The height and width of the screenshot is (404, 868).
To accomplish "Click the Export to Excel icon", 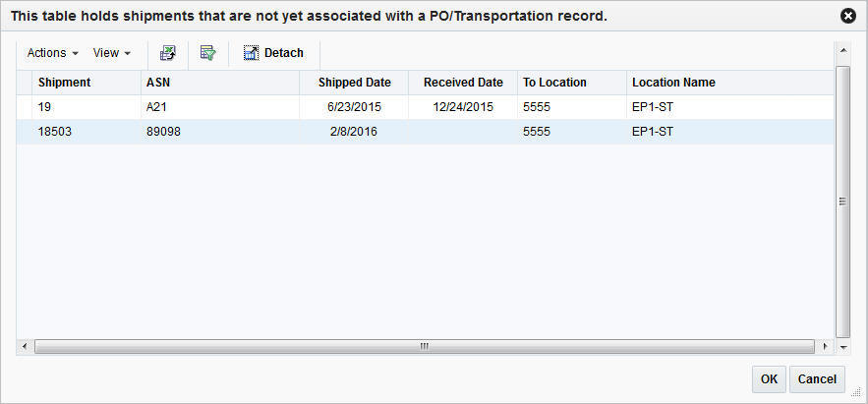I will pos(168,53).
